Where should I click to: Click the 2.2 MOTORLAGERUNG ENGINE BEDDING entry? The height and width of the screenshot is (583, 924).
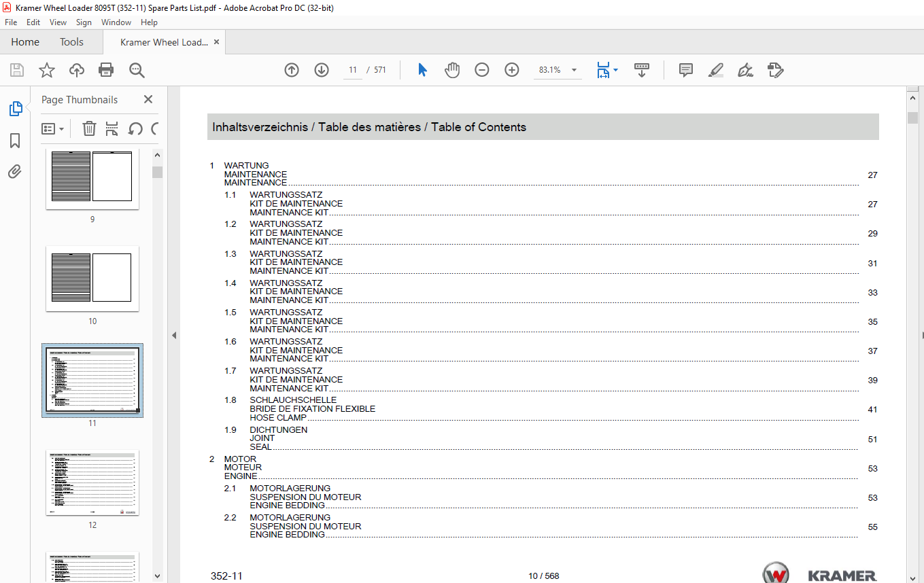[x=551, y=526]
